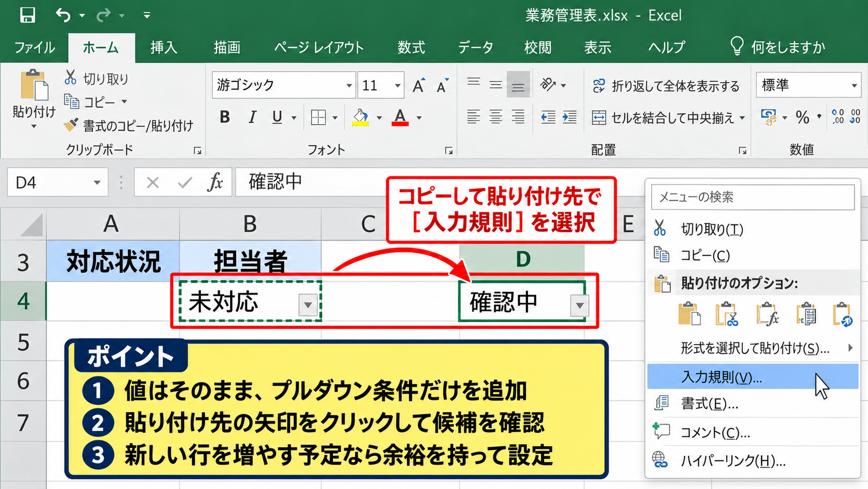The image size is (868, 489).
Task: Click the large 貼り付け paste icon
Action: (x=34, y=85)
